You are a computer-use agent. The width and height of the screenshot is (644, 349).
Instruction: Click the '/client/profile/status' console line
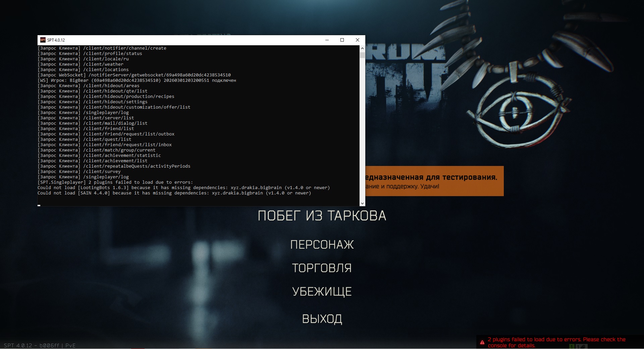coord(90,54)
